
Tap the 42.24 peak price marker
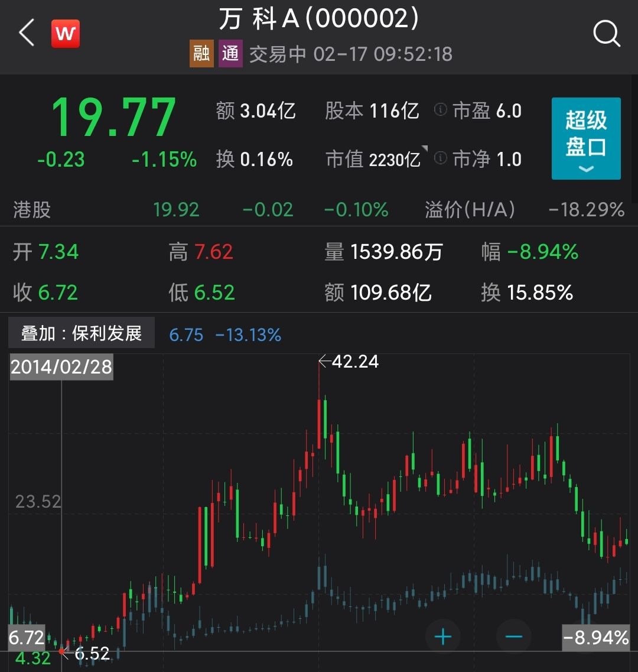(355, 361)
